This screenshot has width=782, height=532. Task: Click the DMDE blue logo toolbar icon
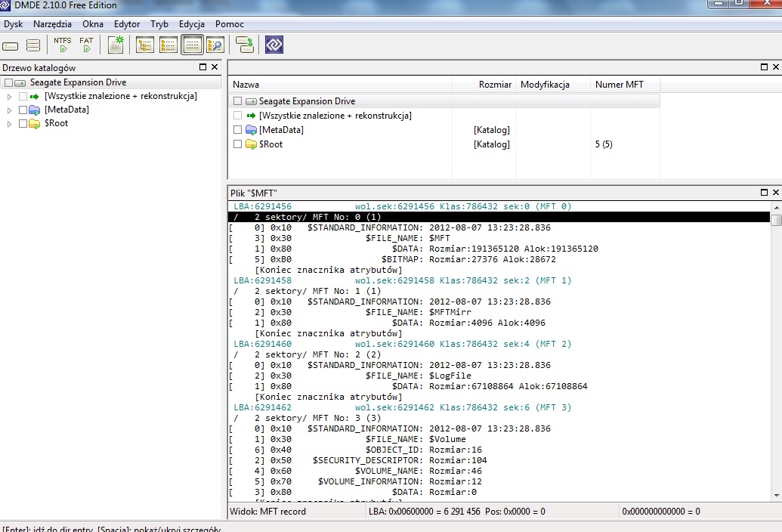tap(274, 45)
